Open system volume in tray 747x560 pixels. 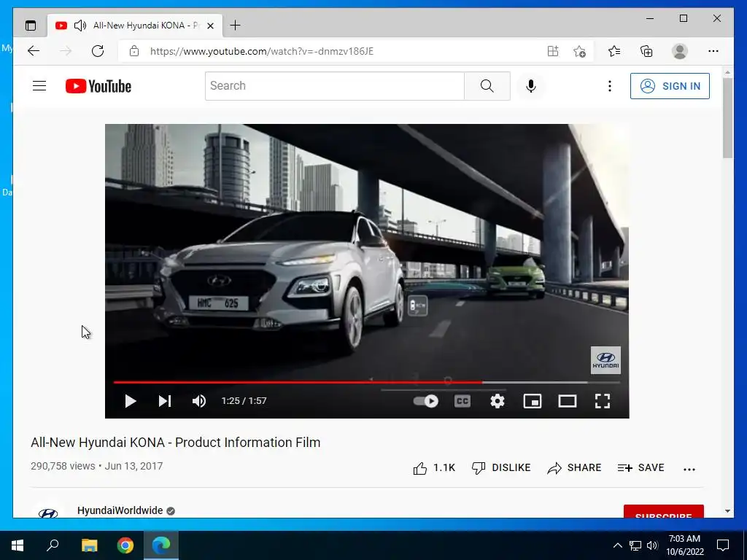click(653, 545)
